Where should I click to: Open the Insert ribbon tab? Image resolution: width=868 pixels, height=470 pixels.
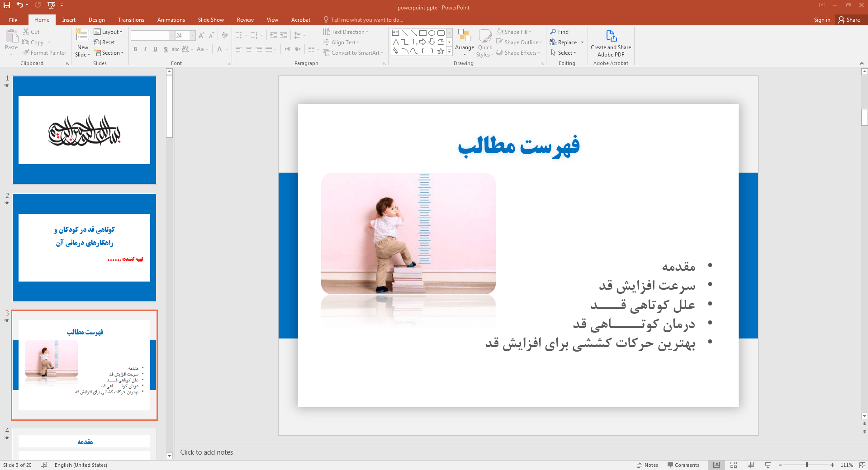(69, 20)
